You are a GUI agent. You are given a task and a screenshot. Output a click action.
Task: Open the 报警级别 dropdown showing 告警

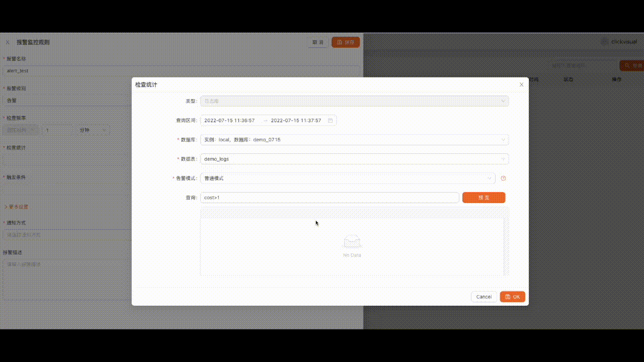[67, 101]
